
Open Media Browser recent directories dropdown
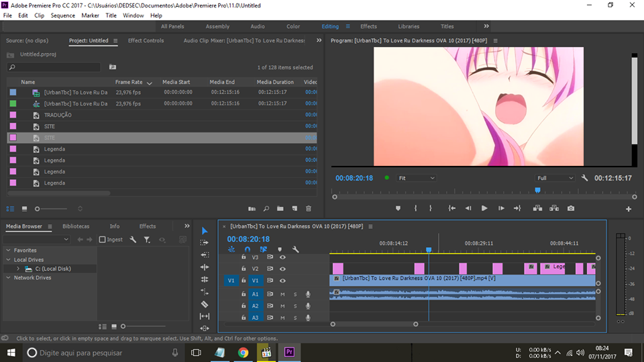(37, 239)
